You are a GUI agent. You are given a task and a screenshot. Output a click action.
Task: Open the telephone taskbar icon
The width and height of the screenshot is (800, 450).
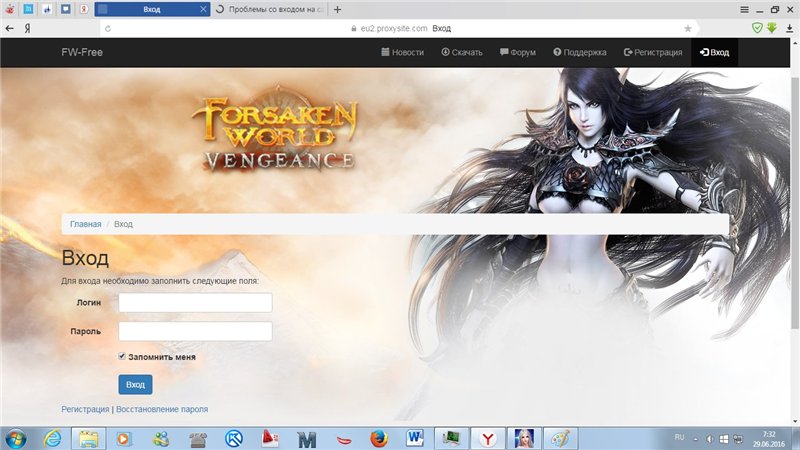coord(197,439)
